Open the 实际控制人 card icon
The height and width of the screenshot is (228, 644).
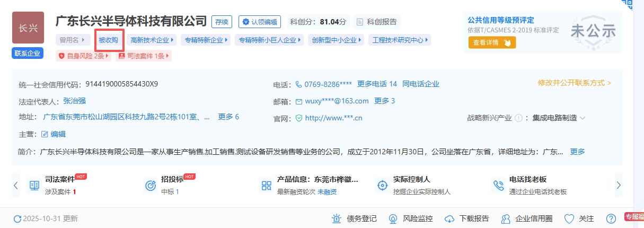[x=382, y=186]
